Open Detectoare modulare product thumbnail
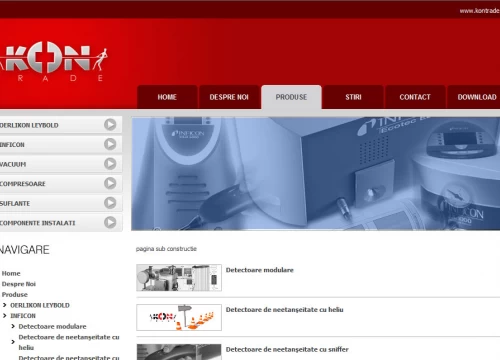Image resolution: width=500 pixels, height=360 pixels. 179,278
